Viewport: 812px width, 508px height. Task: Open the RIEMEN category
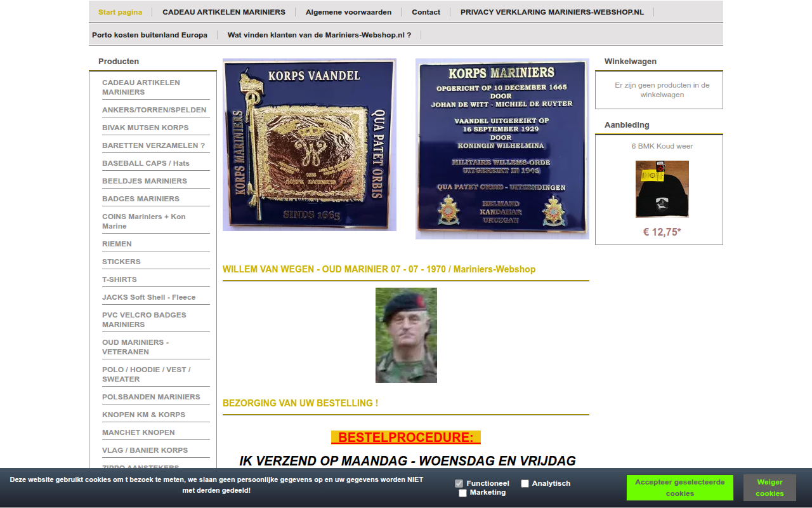click(155, 244)
